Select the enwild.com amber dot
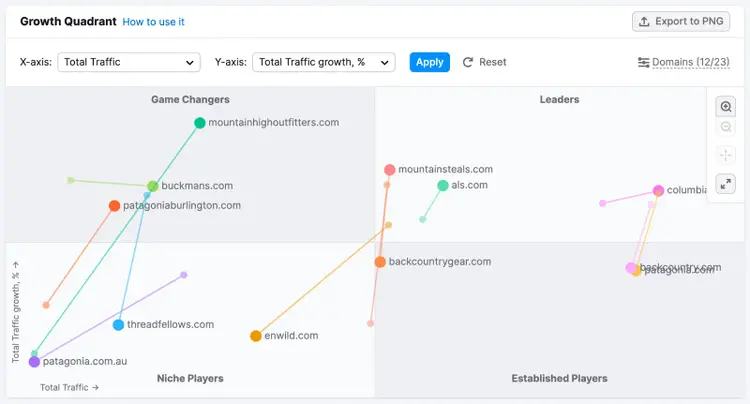Image resolution: width=750 pixels, height=404 pixels. click(x=256, y=336)
